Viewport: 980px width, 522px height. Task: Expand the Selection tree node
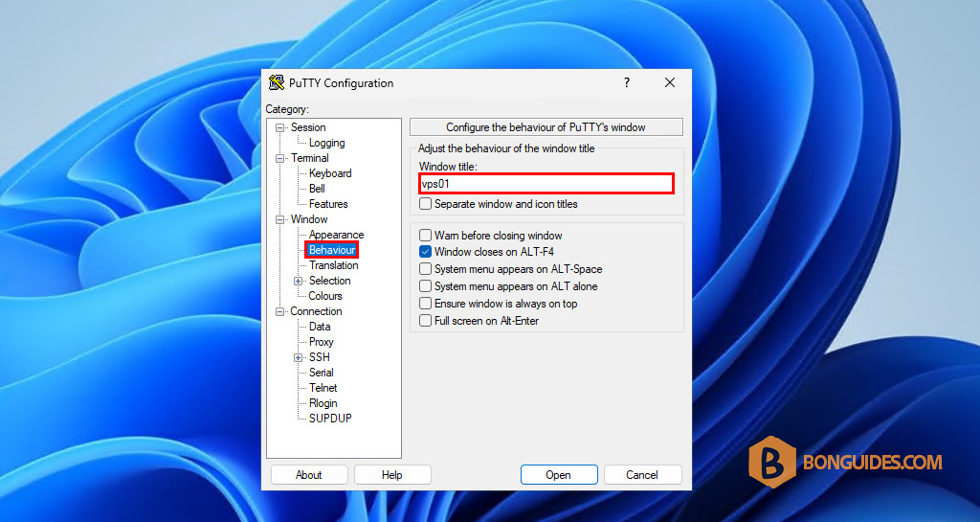299,281
